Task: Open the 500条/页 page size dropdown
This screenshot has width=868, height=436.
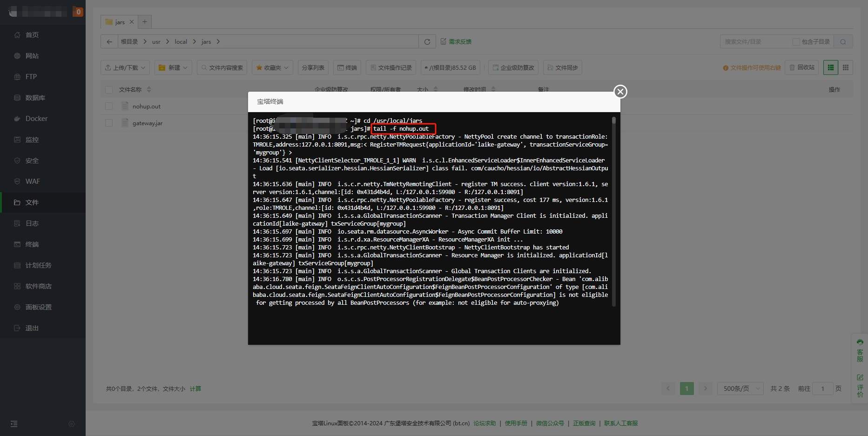Action: (740, 389)
